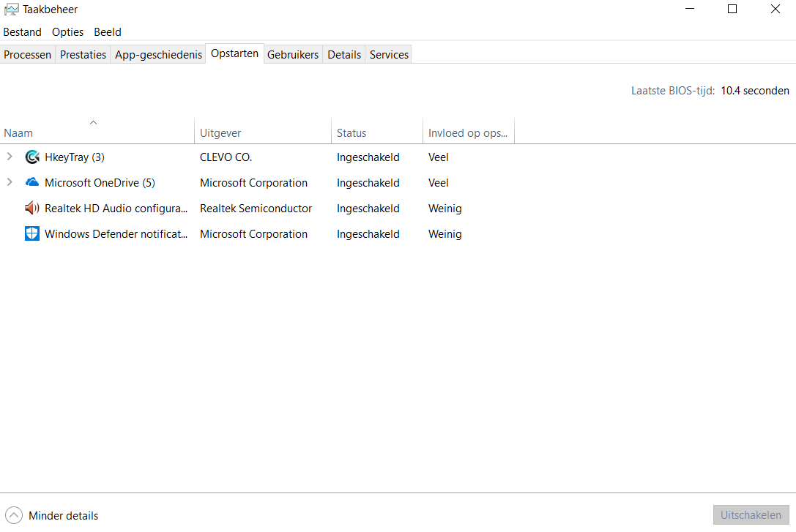This screenshot has width=796, height=532.
Task: Click the Microsoft OneDrive cloud icon
Action: [32, 183]
